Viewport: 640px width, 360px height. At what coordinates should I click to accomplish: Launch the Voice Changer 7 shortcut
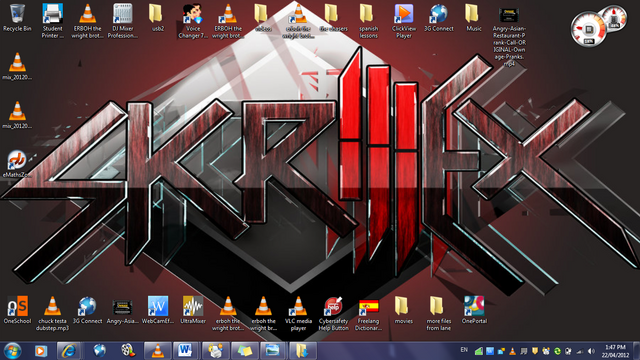coord(193,21)
